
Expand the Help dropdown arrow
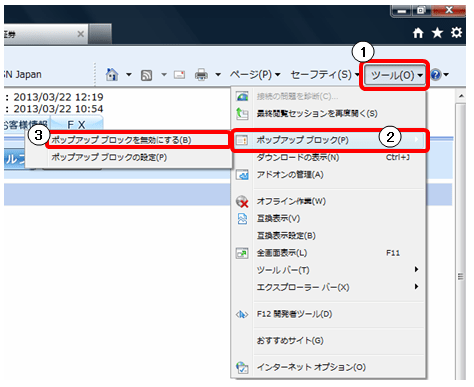point(446,75)
